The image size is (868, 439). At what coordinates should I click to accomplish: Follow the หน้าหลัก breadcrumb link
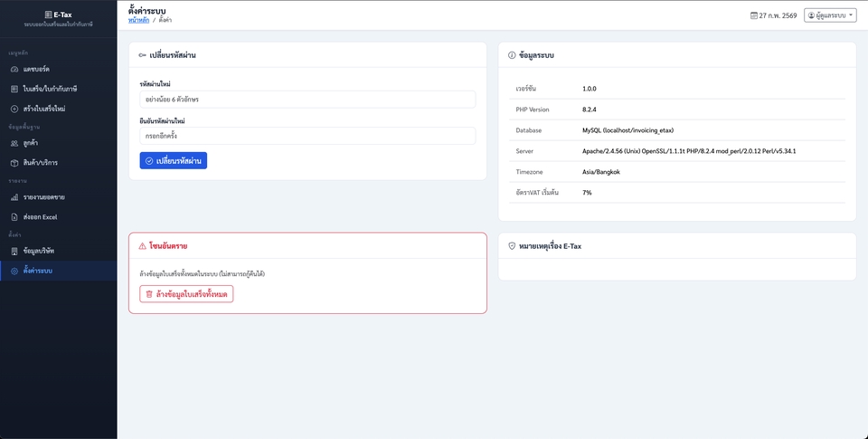tap(138, 19)
